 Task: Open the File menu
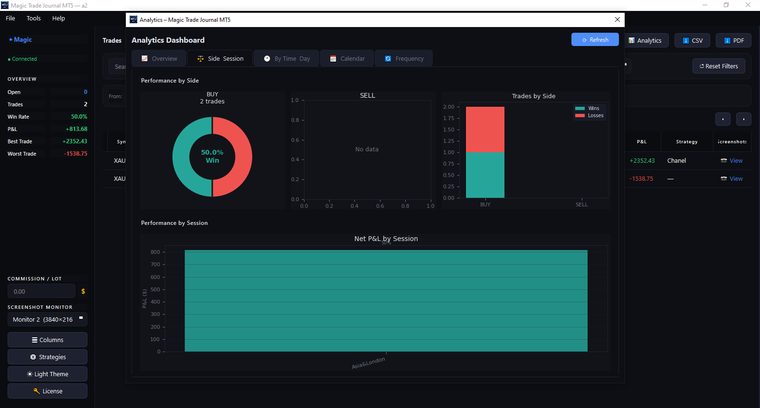pos(10,18)
